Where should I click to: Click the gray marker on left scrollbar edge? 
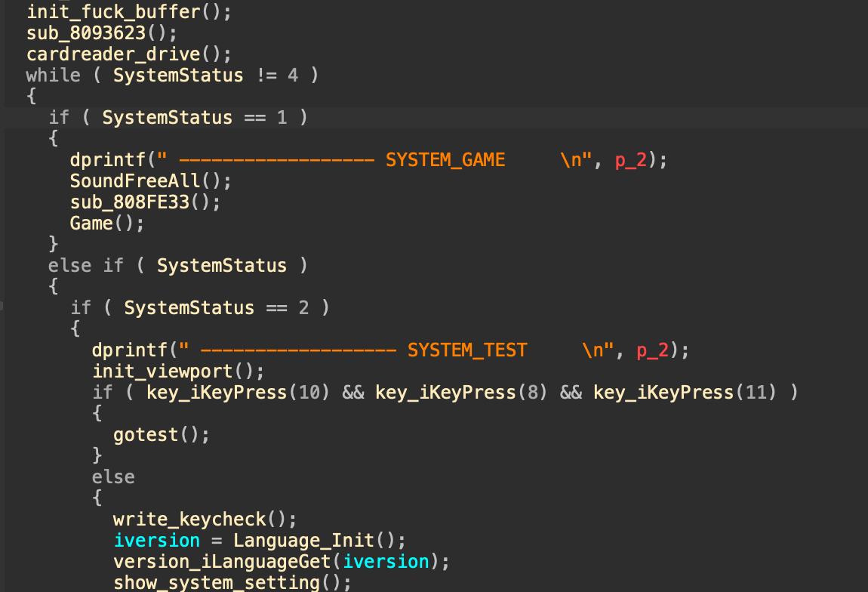2,306
